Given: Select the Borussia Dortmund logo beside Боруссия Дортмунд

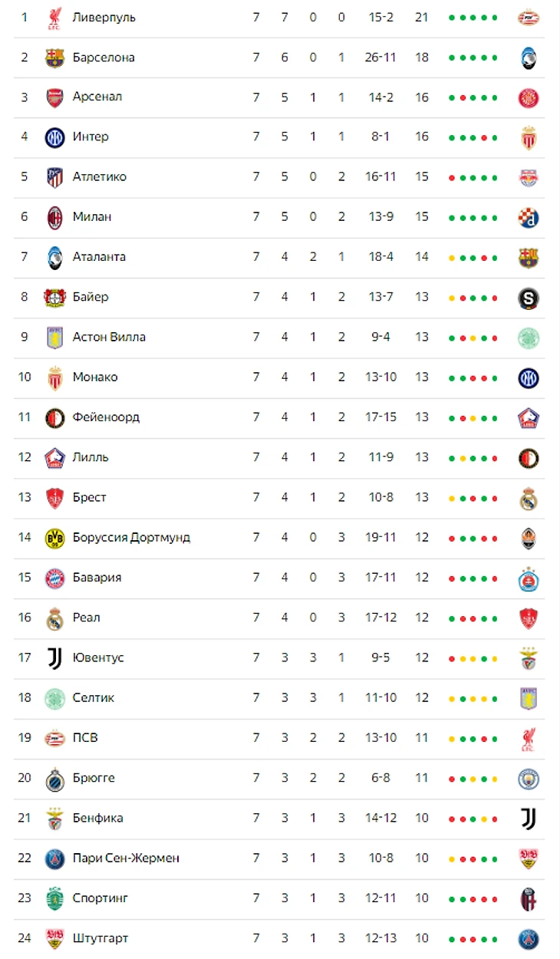Looking at the screenshot, I should point(54,537).
